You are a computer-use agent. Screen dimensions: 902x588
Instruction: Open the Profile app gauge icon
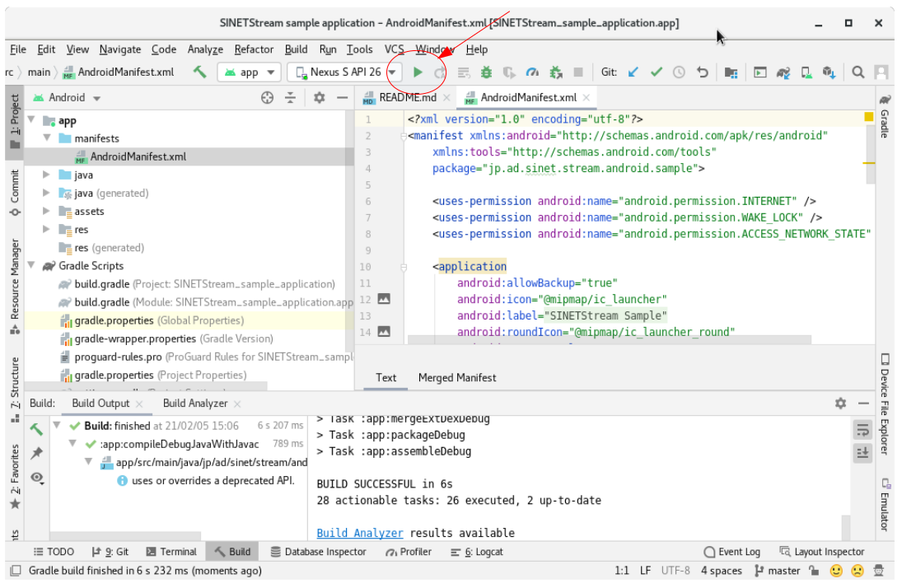(x=533, y=72)
